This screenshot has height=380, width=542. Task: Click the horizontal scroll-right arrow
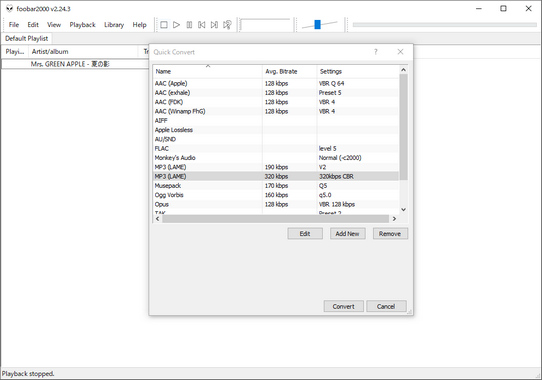394,219
